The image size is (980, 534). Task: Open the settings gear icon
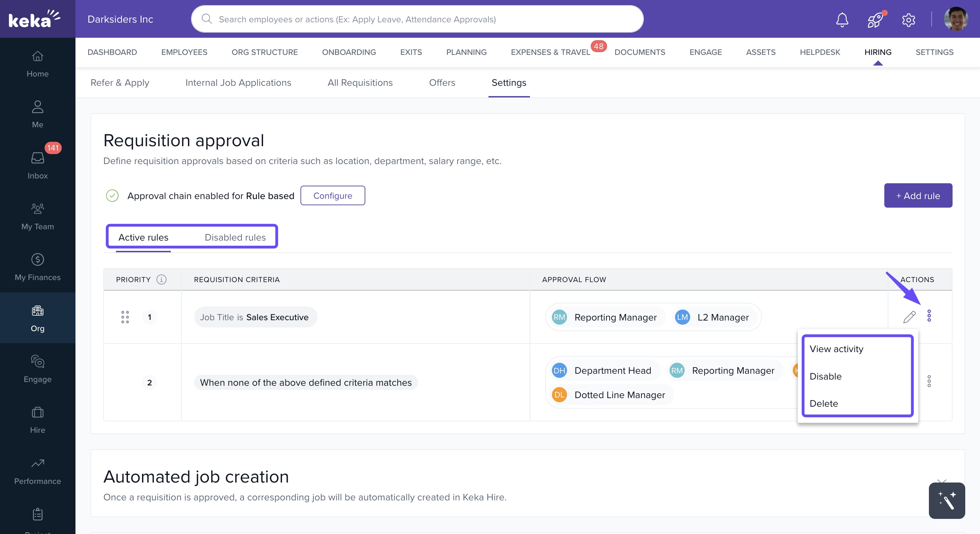(908, 20)
